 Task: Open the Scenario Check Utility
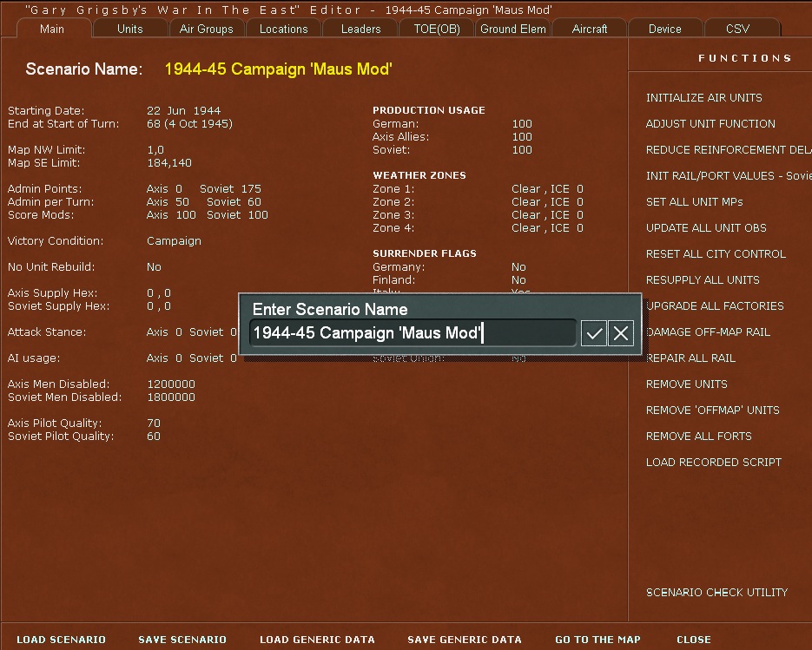[716, 592]
